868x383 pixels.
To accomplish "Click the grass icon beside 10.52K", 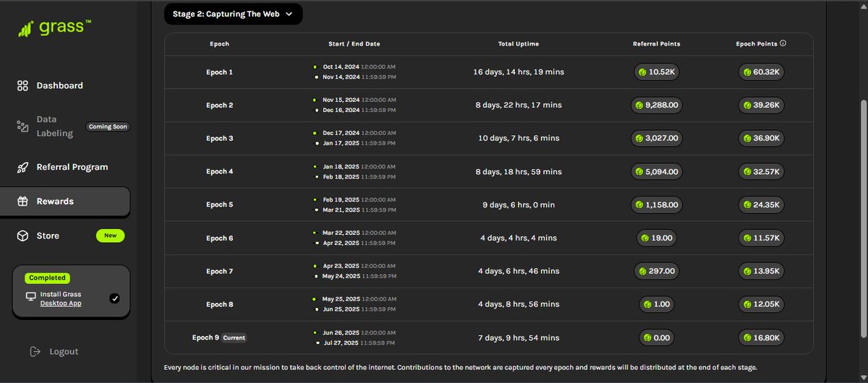I will click(x=642, y=72).
